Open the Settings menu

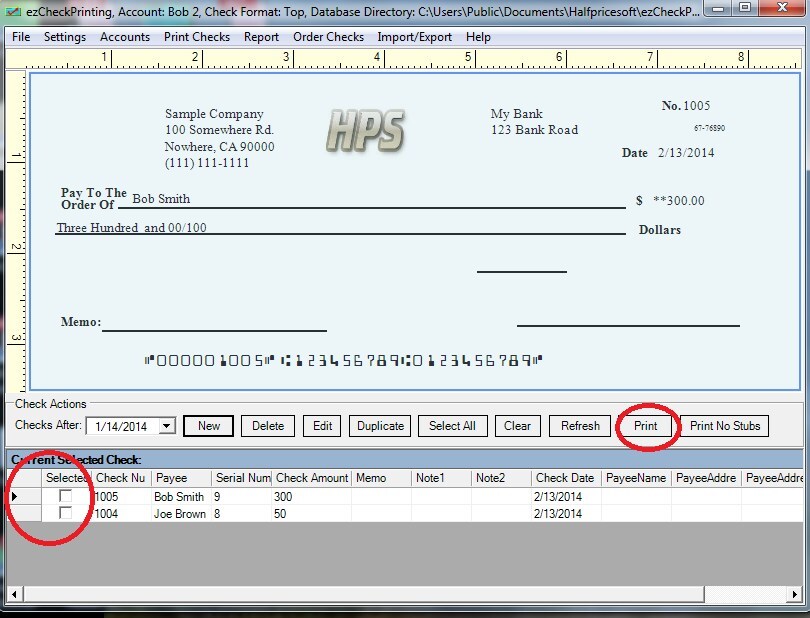coord(65,37)
